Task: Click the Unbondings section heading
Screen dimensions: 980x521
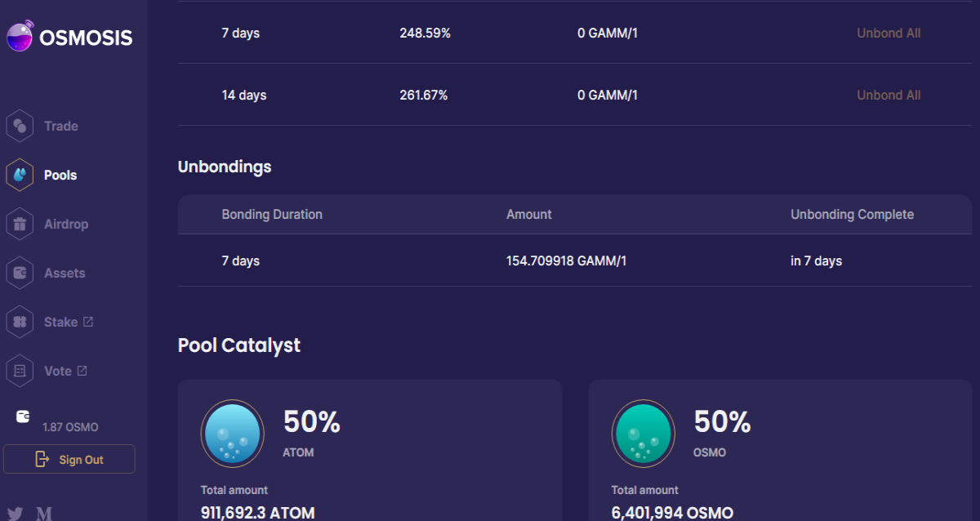Action: (225, 167)
